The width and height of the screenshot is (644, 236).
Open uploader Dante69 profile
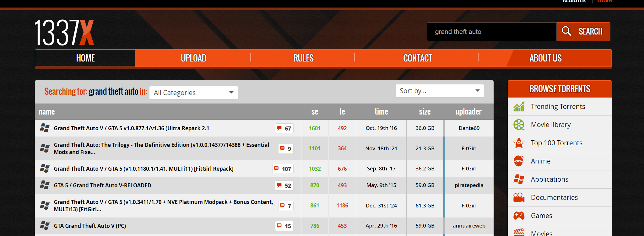click(x=469, y=128)
